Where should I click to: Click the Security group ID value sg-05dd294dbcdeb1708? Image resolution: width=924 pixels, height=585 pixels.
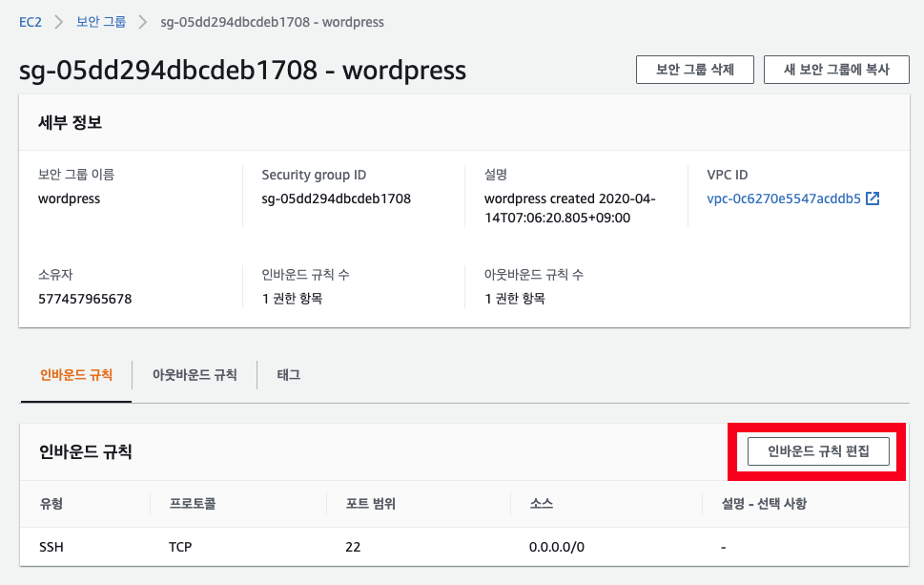[x=336, y=198]
